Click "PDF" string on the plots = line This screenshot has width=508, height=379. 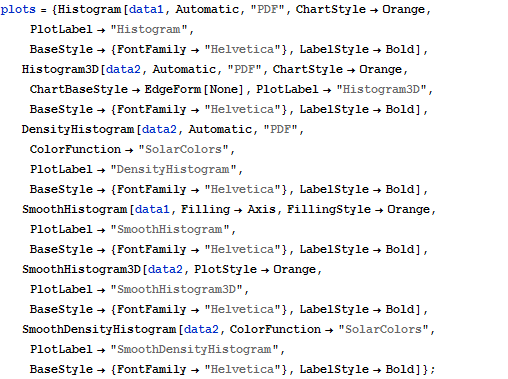tap(267, 9)
